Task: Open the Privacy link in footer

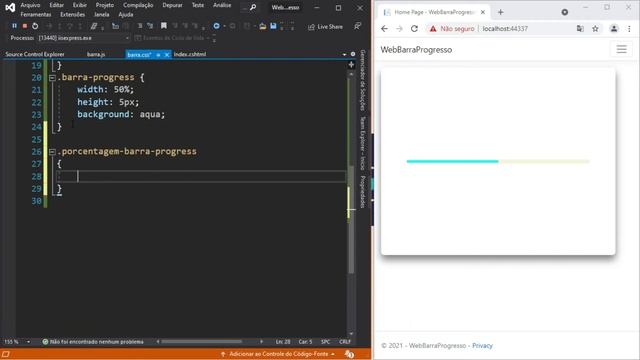Action: click(482, 346)
